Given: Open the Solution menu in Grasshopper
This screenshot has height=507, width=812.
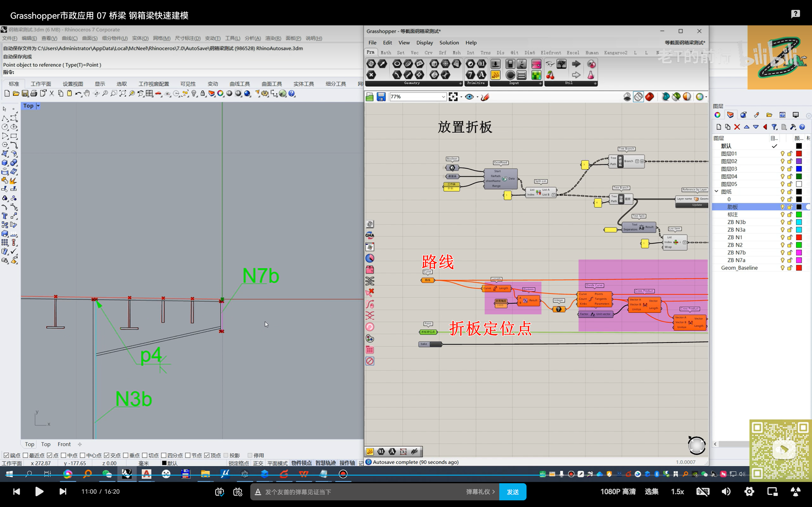Looking at the screenshot, I should click(449, 42).
